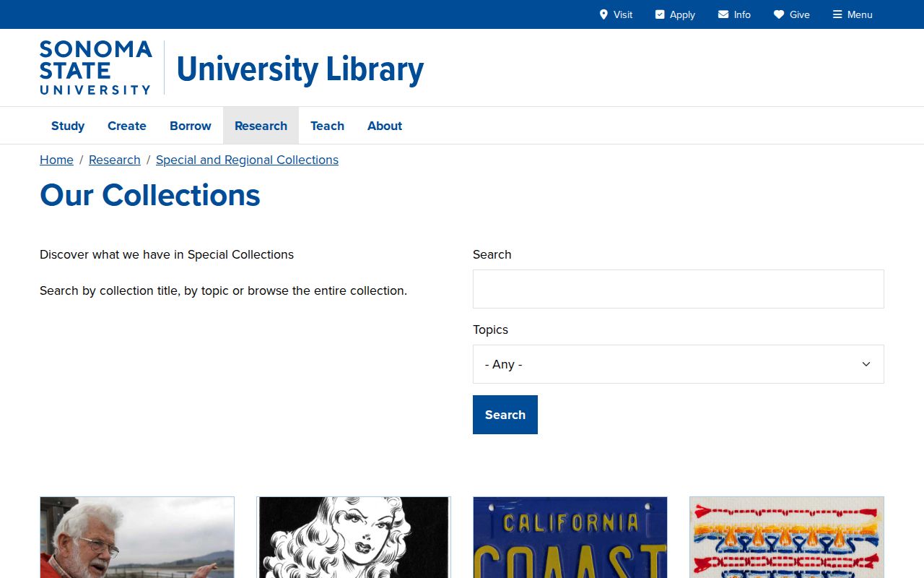Screen dimensions: 924x578
Task: Open the California Coast license plate thumbnail
Action: [x=570, y=537]
